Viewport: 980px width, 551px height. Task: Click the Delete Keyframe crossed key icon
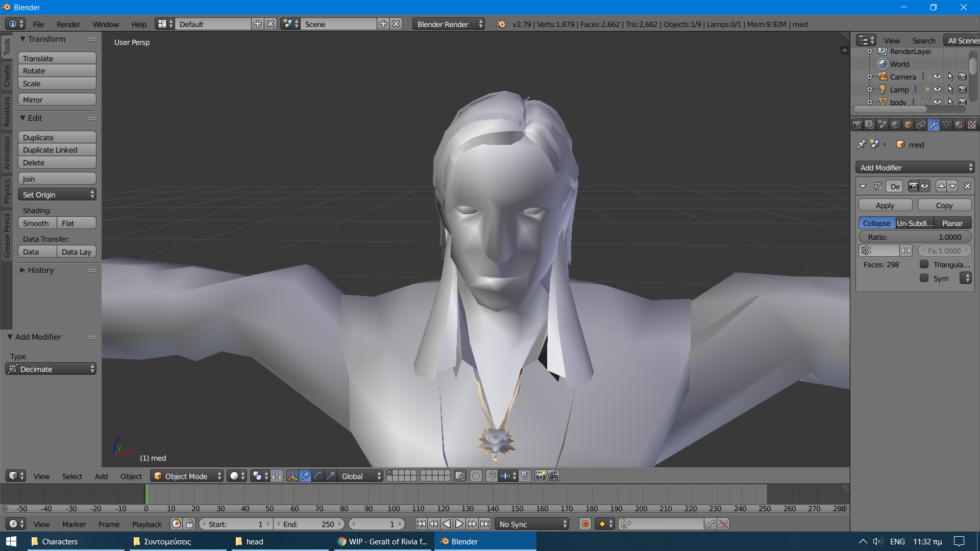tap(723, 524)
